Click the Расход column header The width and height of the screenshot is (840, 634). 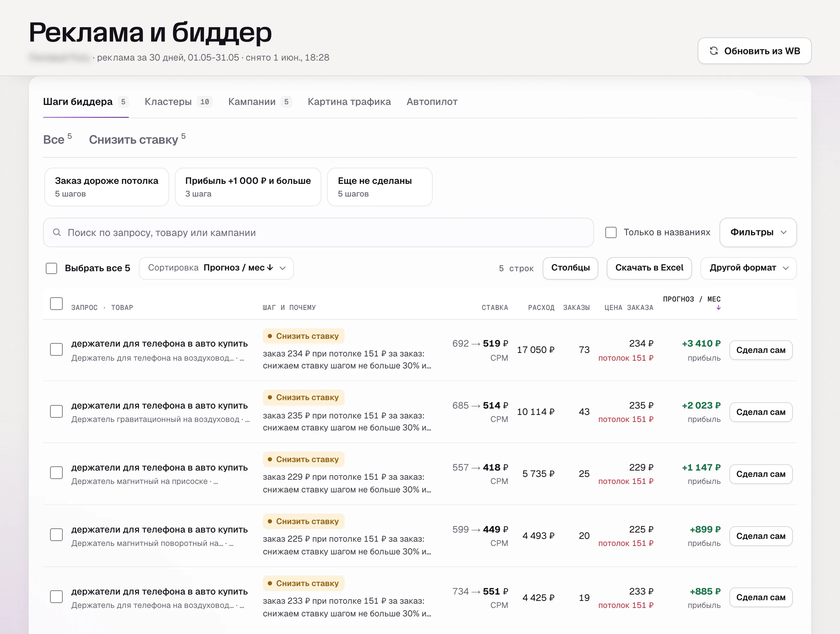click(541, 307)
